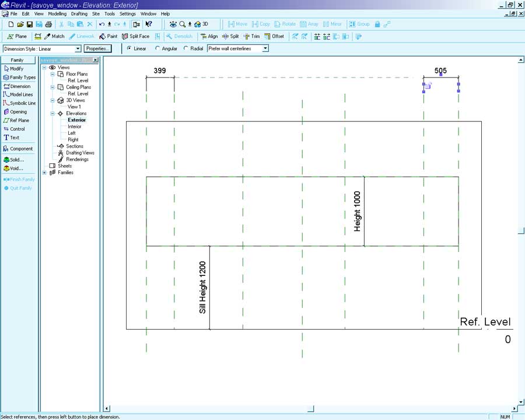Open the Modelling menu
The width and height of the screenshot is (525, 420).
(x=57, y=14)
